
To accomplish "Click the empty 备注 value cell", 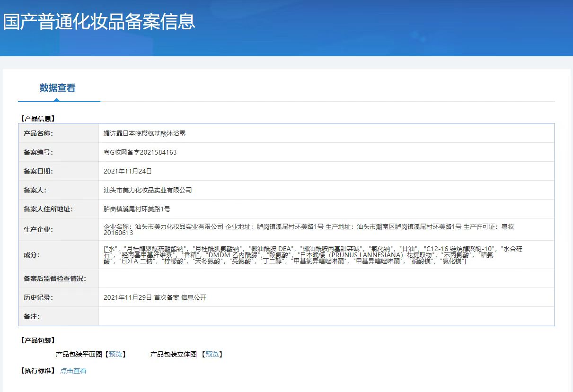I will click(326, 316).
